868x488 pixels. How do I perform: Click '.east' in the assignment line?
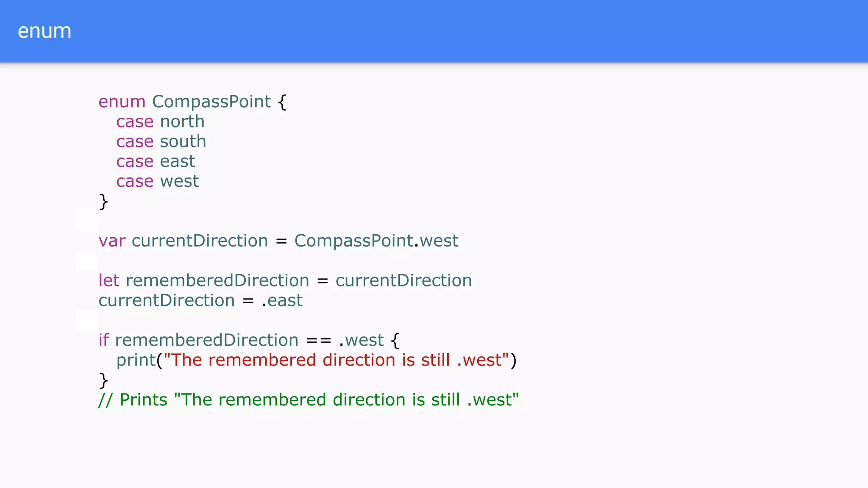(x=282, y=301)
